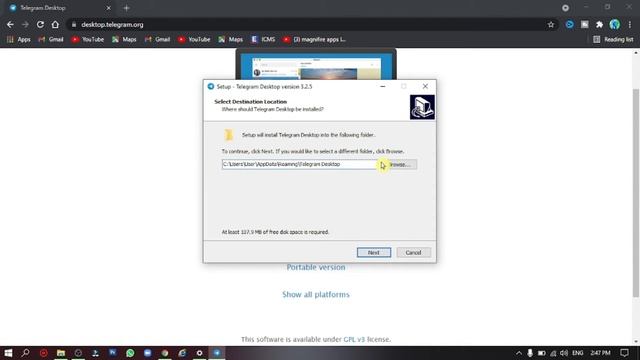Open Zoom from the taskbar
Image resolution: width=640 pixels, height=360 pixels.
point(147,353)
